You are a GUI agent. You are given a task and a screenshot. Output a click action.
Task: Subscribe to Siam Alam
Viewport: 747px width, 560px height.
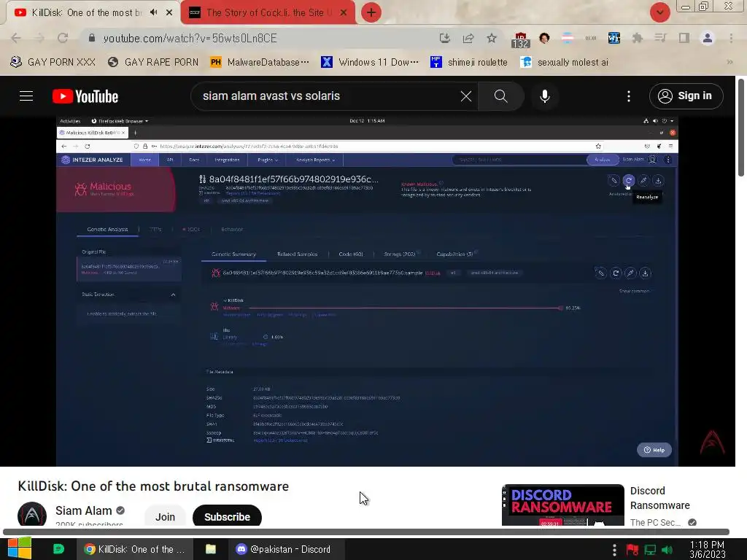[x=227, y=517]
